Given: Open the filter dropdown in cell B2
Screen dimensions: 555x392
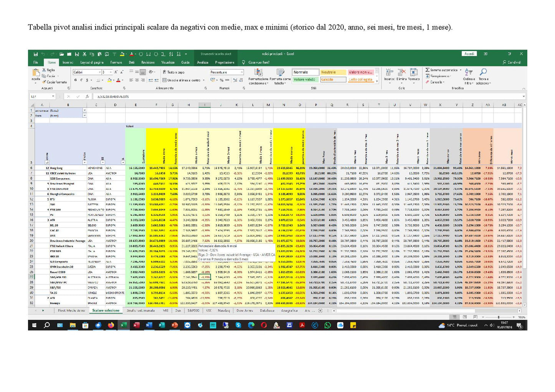Looking at the screenshot, I should click(84, 116).
